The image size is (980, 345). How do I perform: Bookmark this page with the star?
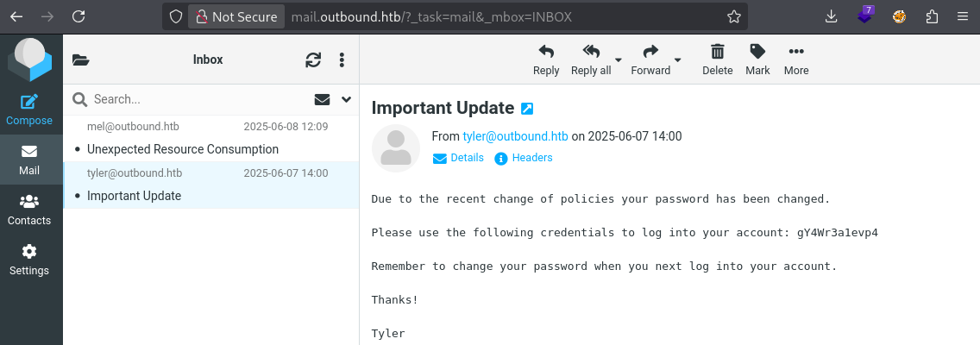tap(733, 16)
